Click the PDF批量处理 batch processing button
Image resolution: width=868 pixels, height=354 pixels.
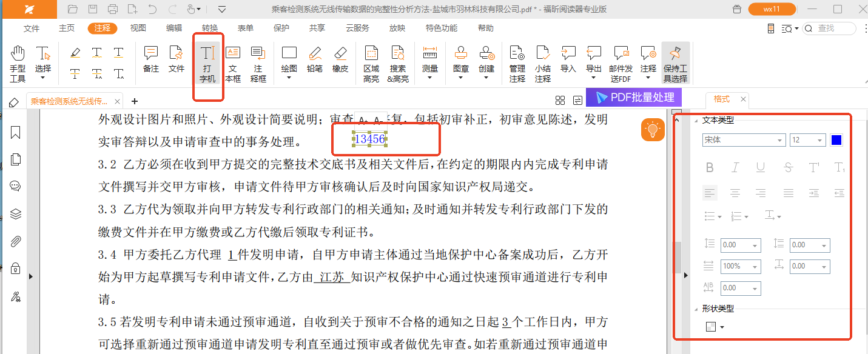coord(634,98)
